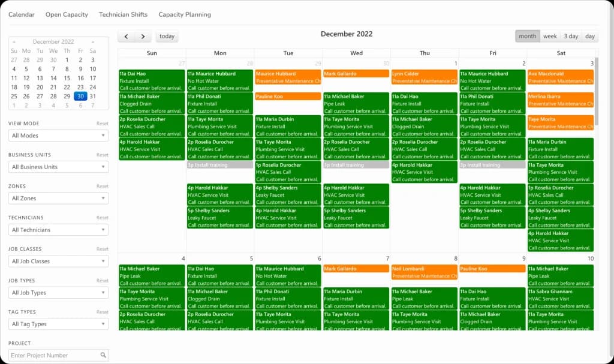Click the search icon in the Project field
This screenshot has height=364, width=614.
[103, 355]
